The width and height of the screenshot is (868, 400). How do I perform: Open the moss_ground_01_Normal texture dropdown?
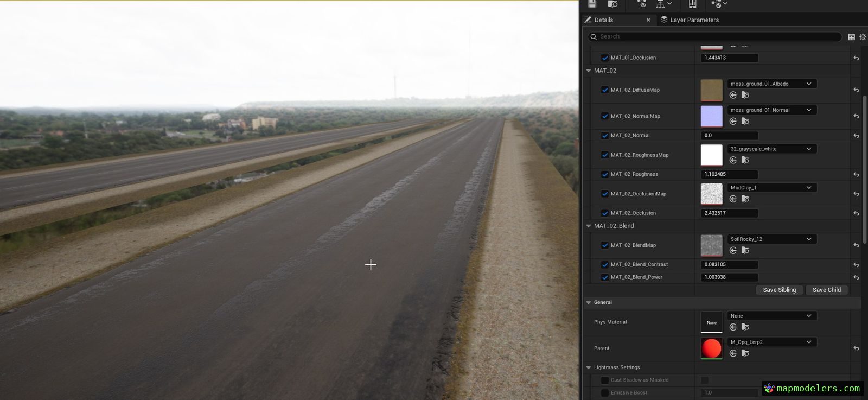click(x=771, y=110)
